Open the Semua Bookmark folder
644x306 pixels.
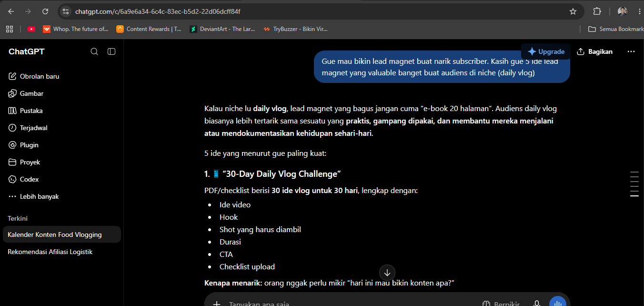click(x=616, y=29)
